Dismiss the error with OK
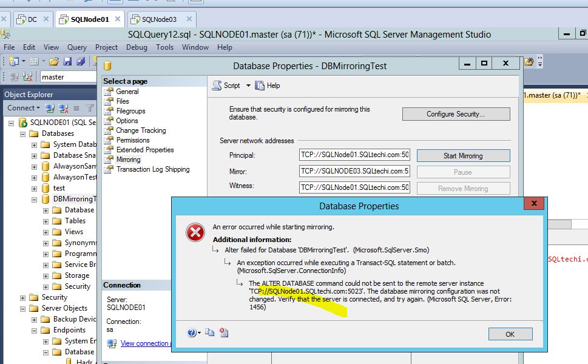 click(509, 333)
